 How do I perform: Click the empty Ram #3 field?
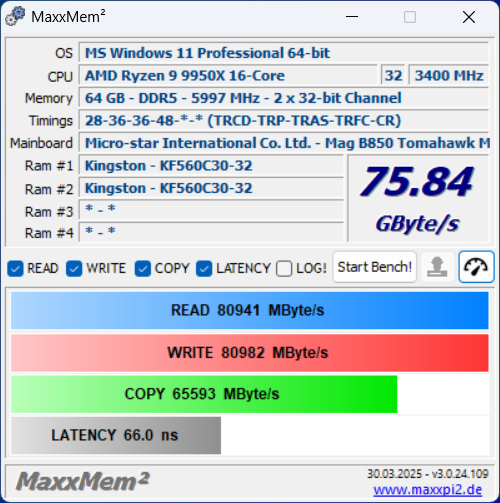coord(211,210)
